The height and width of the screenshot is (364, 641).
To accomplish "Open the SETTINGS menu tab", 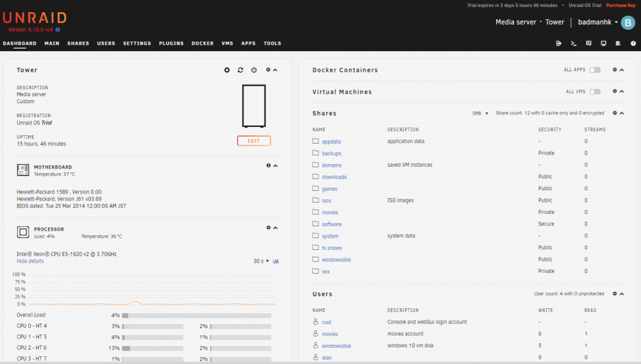I will pyautogui.click(x=137, y=44).
